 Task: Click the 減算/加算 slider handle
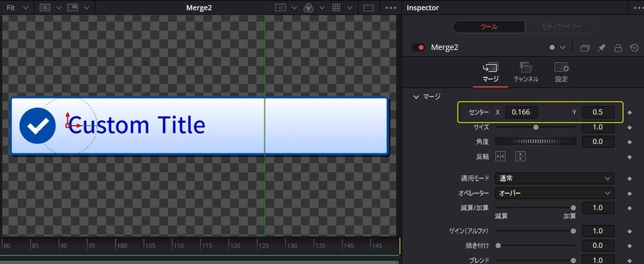click(573, 208)
